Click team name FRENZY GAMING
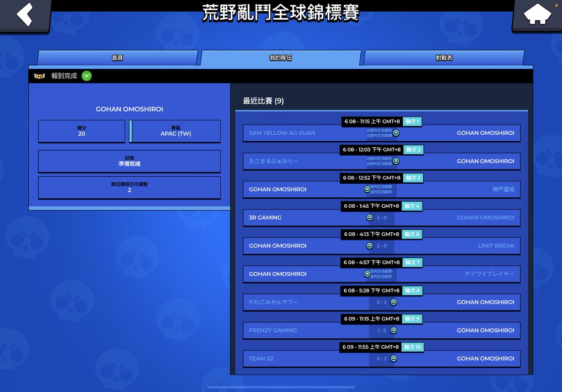562x392 pixels. 273,330
